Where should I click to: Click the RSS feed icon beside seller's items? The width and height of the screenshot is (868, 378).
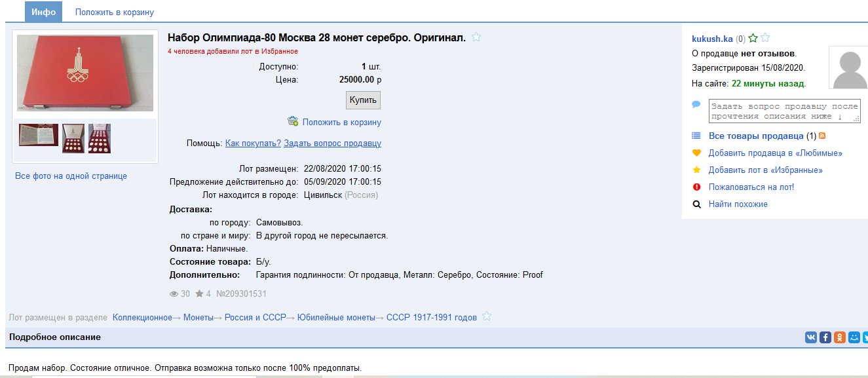coord(822,136)
